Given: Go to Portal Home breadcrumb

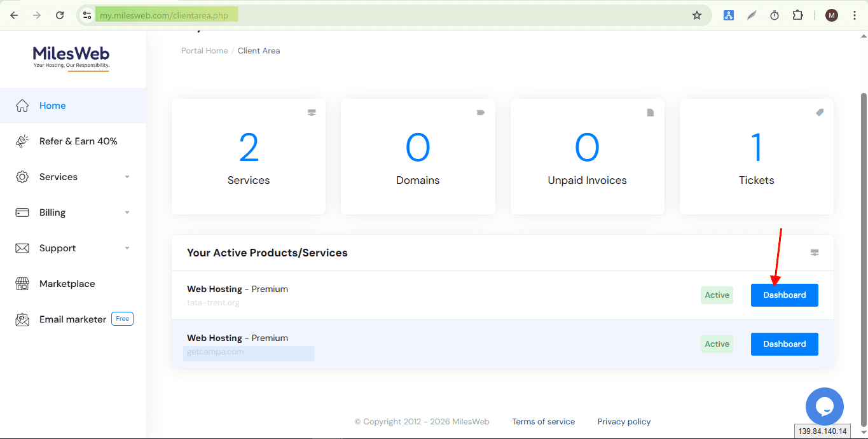Looking at the screenshot, I should pyautogui.click(x=204, y=51).
